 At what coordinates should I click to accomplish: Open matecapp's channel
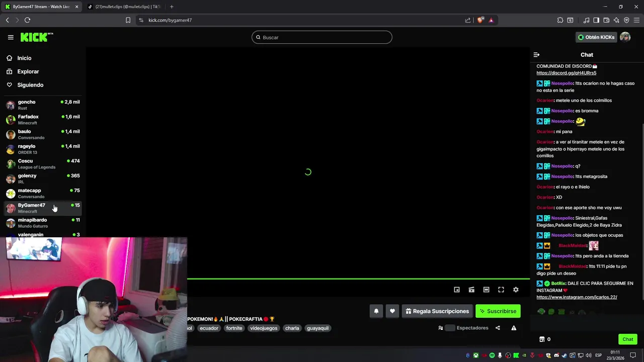43,193
